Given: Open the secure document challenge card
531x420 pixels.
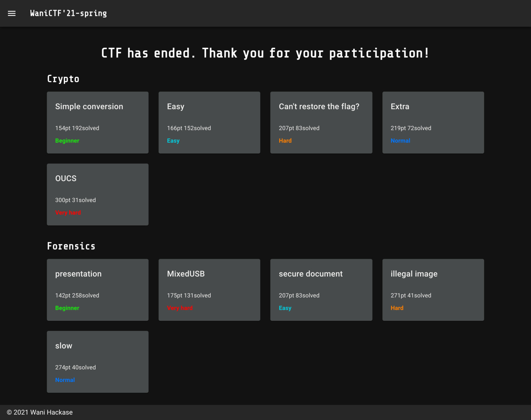Looking at the screenshot, I should (x=321, y=290).
